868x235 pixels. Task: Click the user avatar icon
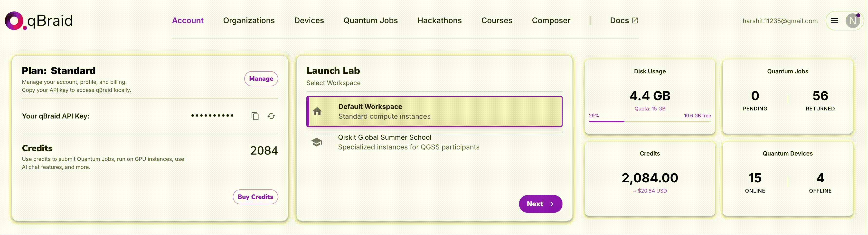[852, 21]
